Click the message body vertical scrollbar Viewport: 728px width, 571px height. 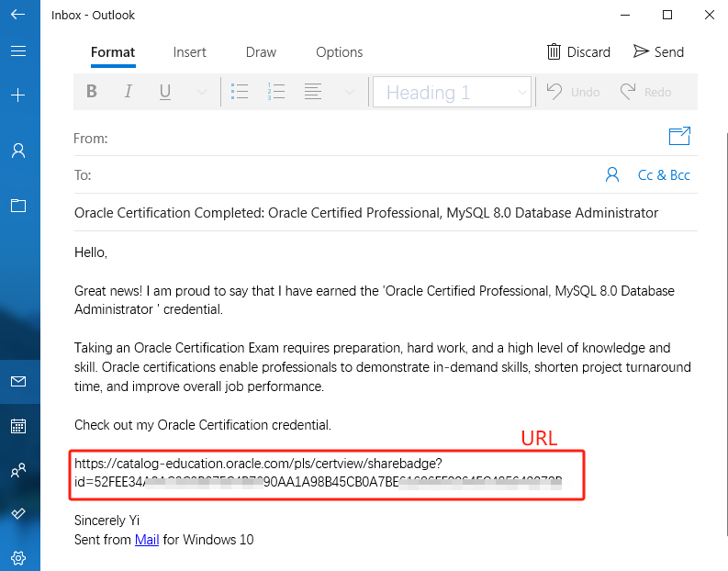point(725,334)
